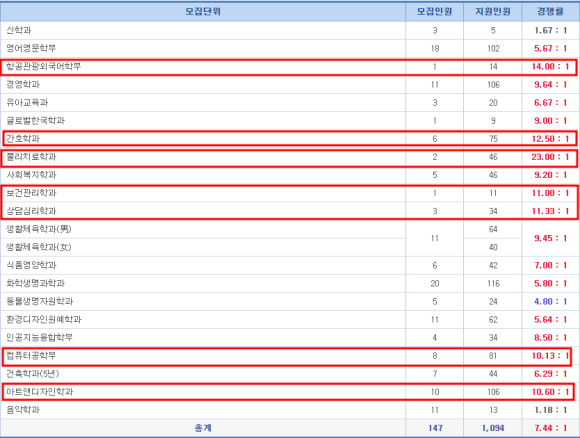
Task: Select the 환경디자인원예학과 department name
Action: coord(43,320)
